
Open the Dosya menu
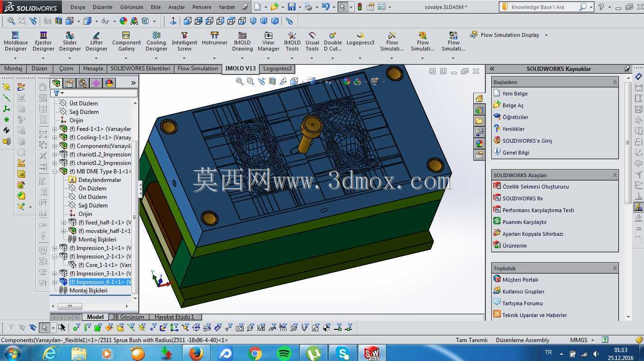coord(78,7)
